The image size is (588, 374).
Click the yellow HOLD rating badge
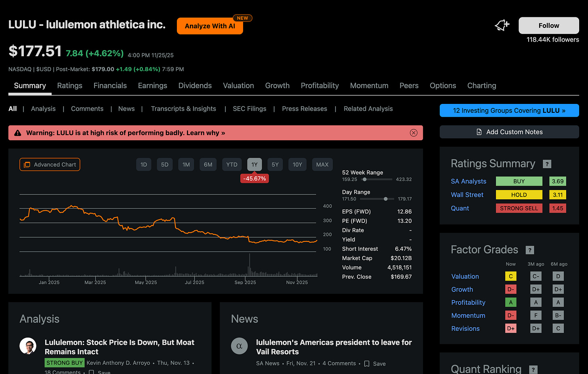pos(519,195)
